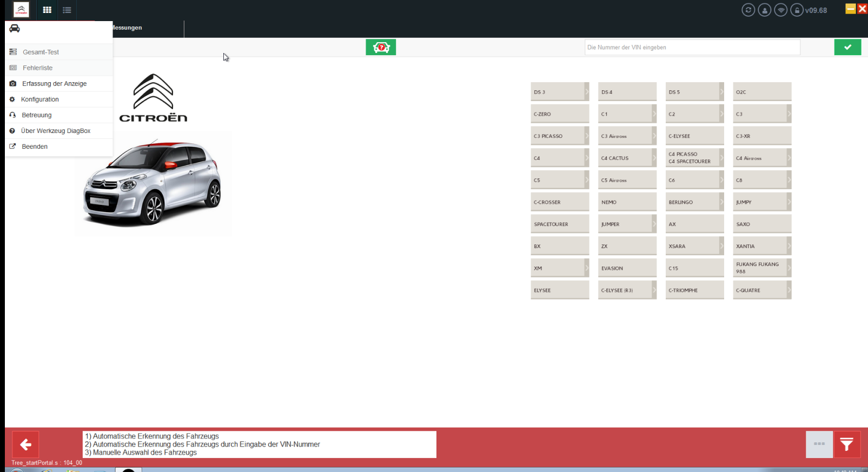
Task: Click the user profile icon in top bar
Action: (764, 10)
